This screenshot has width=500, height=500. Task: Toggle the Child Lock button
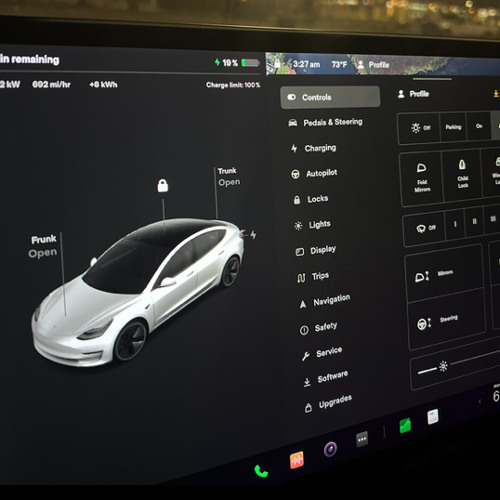pyautogui.click(x=462, y=174)
